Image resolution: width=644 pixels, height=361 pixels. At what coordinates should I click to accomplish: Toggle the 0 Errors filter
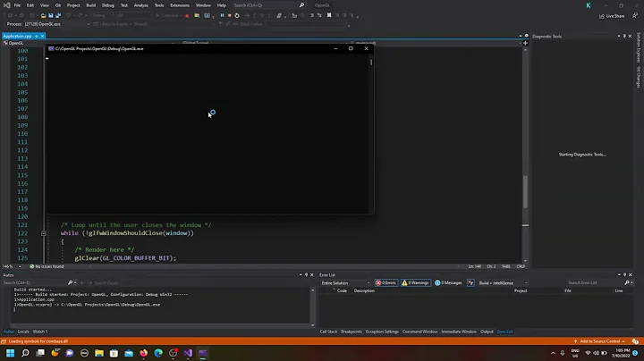[x=386, y=282]
